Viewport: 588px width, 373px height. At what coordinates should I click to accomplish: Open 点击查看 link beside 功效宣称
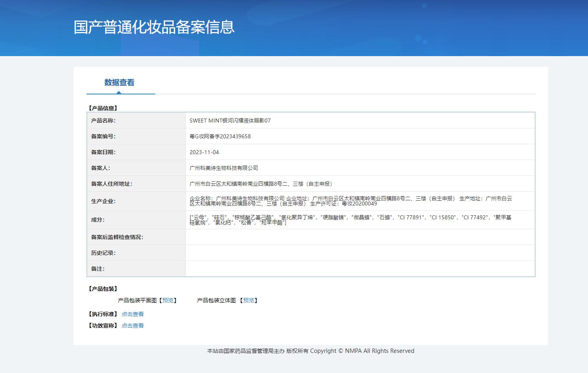(132, 326)
